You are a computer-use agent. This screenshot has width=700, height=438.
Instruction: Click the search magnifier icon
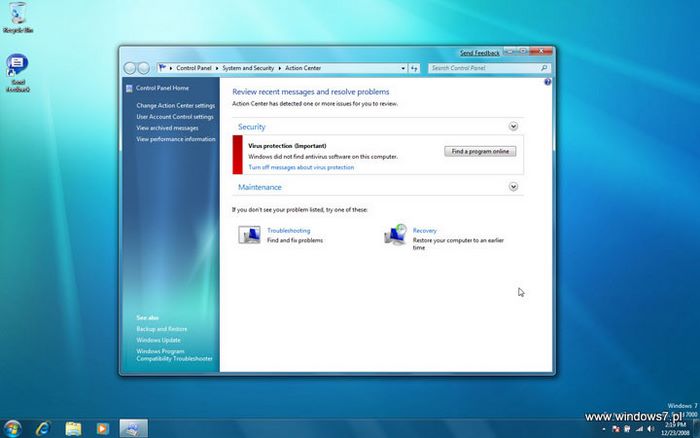point(544,68)
